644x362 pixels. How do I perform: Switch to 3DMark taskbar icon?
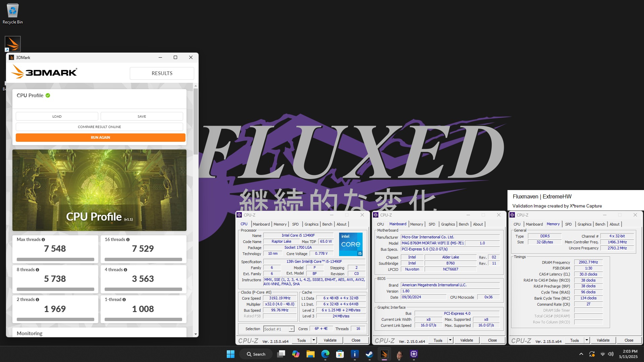(x=384, y=354)
